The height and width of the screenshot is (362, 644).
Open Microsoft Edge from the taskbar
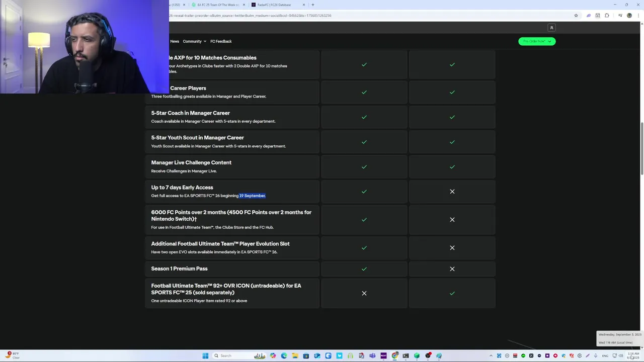point(284,355)
